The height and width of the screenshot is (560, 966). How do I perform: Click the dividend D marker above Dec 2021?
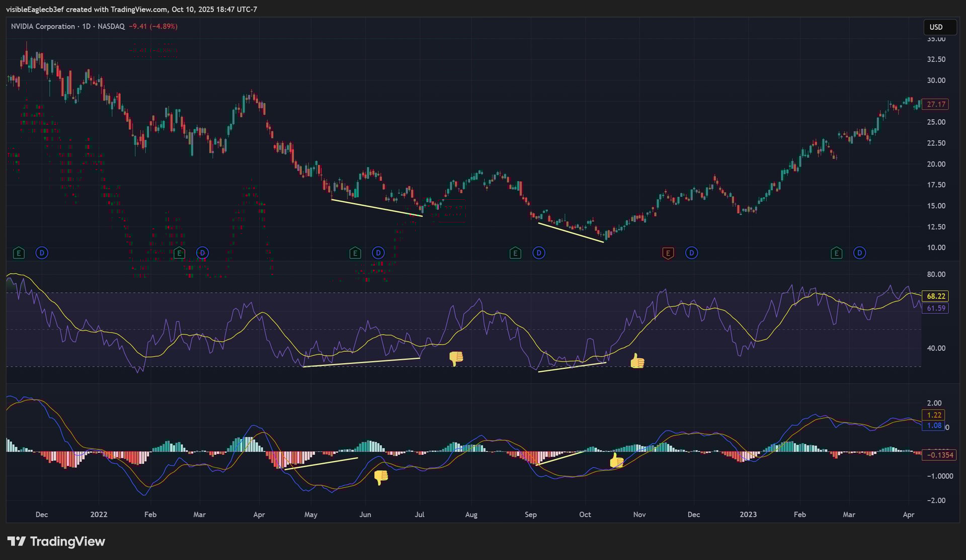tap(42, 253)
